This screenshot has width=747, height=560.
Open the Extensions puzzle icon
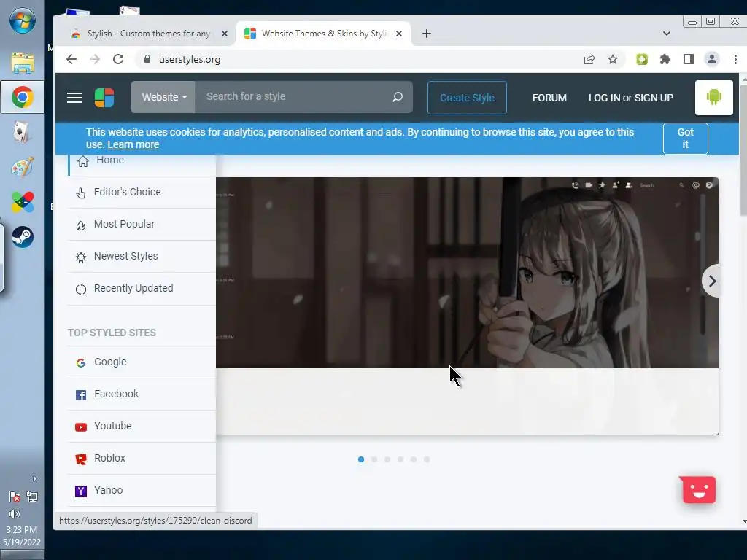[x=665, y=59]
